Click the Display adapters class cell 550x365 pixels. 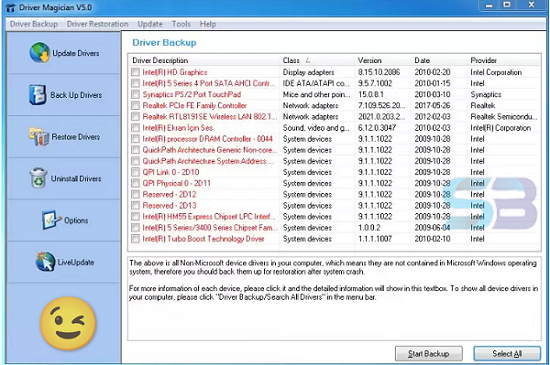pyautogui.click(x=308, y=72)
